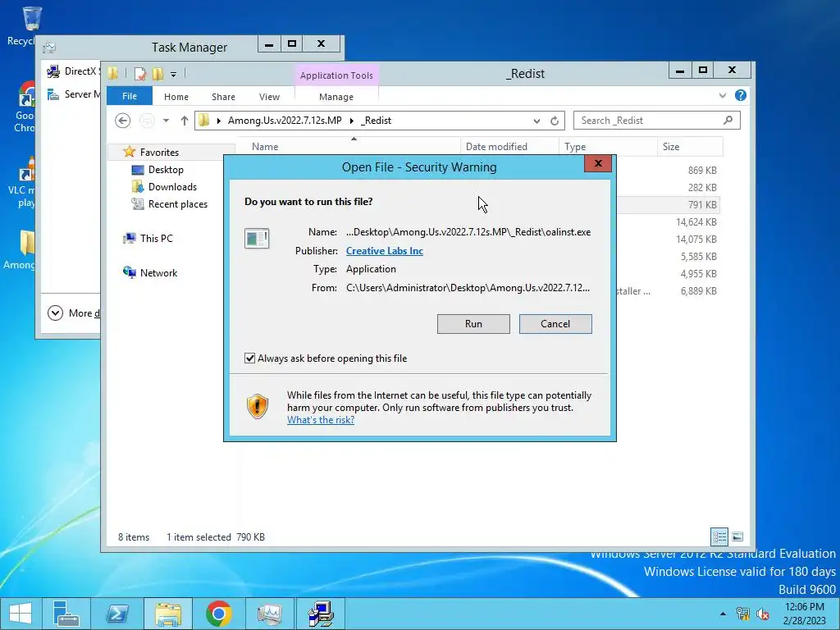The image size is (840, 630).
Task: Expand the recent locations dropdown arrow
Action: coord(166,121)
